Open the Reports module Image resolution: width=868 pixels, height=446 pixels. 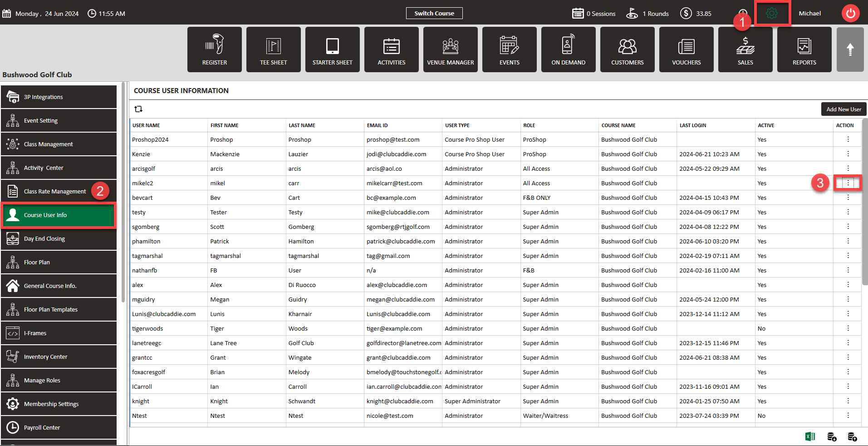click(804, 50)
